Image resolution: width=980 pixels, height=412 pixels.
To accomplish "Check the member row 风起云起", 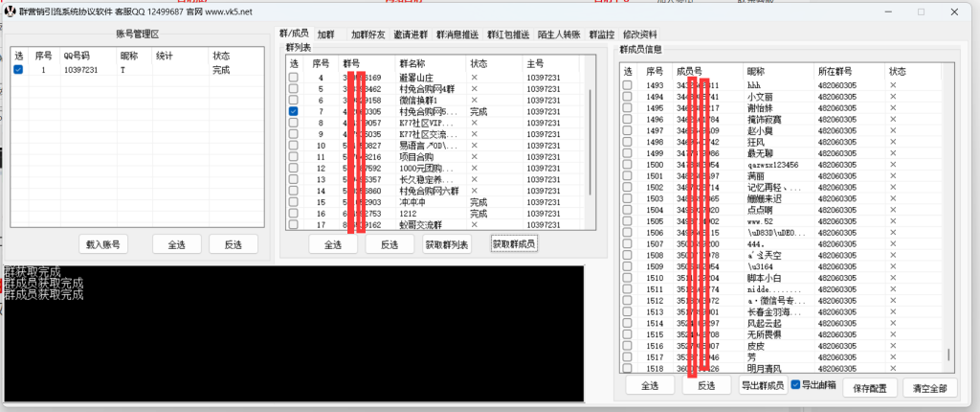I will (627, 323).
